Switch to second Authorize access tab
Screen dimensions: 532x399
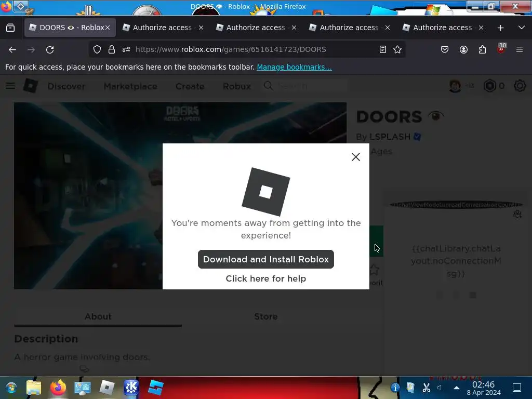[x=257, y=28]
